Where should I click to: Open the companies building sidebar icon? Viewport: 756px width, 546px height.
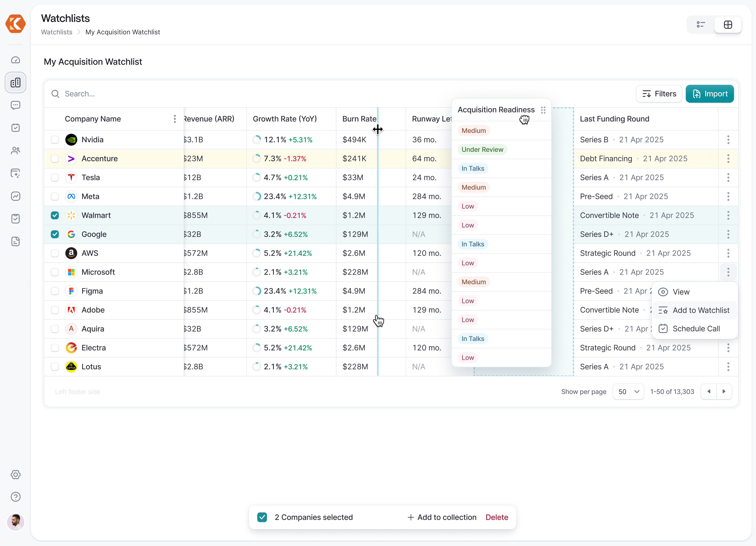(15, 82)
